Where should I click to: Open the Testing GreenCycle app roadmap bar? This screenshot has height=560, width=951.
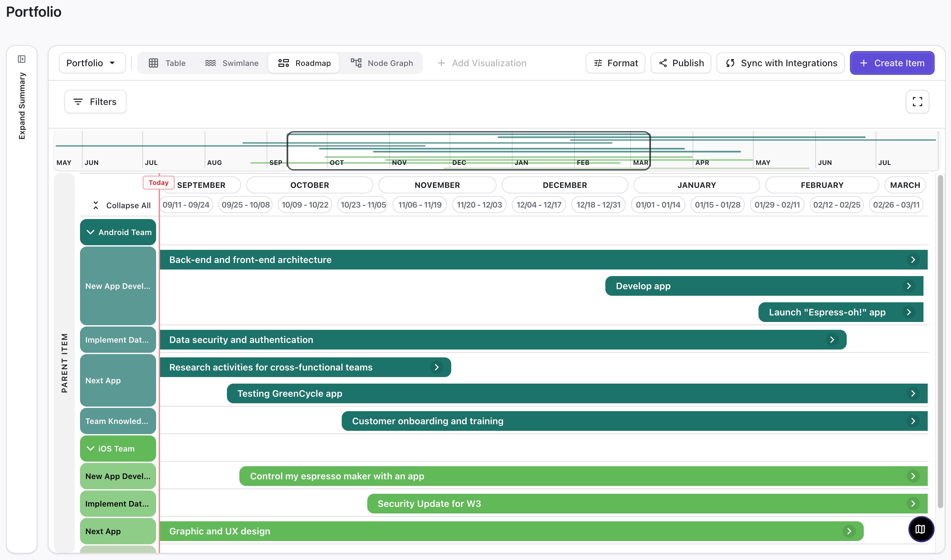(577, 393)
